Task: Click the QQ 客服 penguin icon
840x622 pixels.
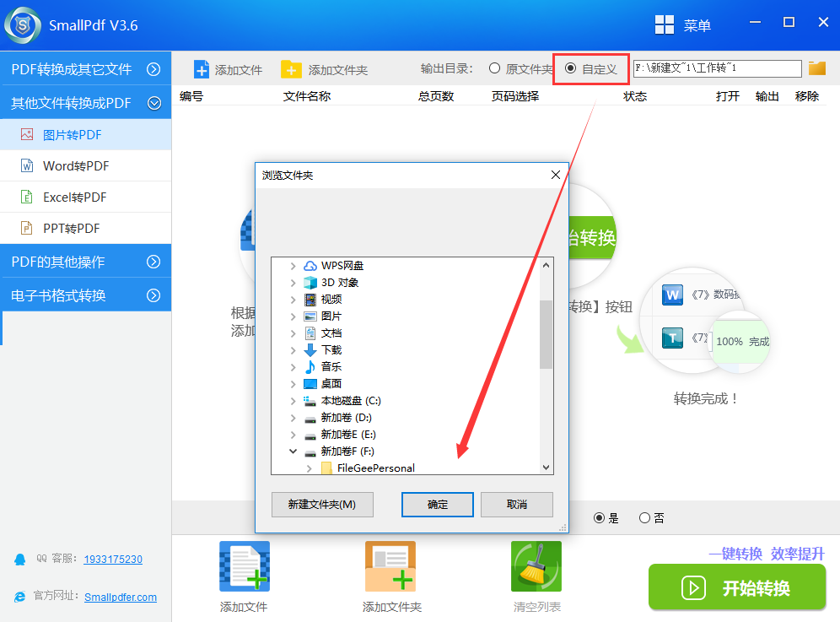Action: pos(20,560)
